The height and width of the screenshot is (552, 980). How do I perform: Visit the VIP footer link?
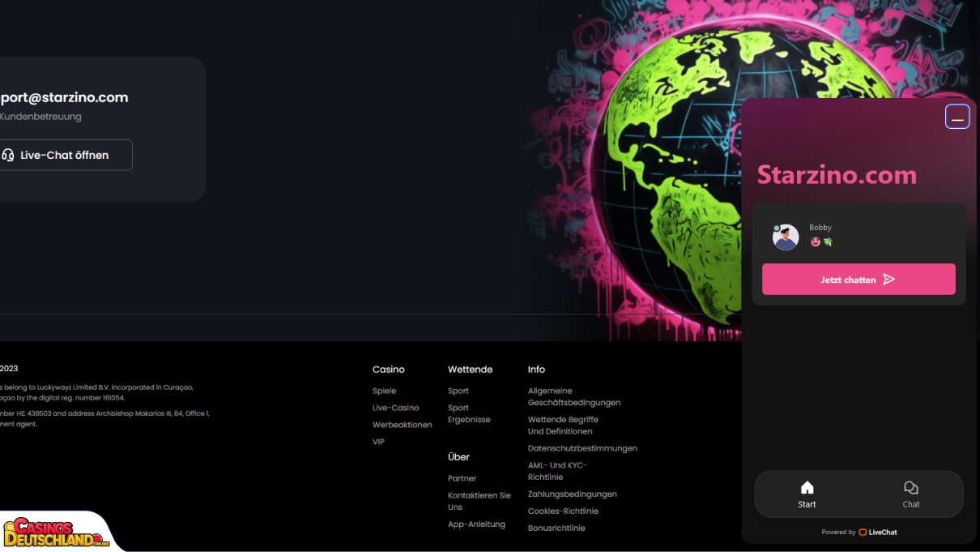378,442
